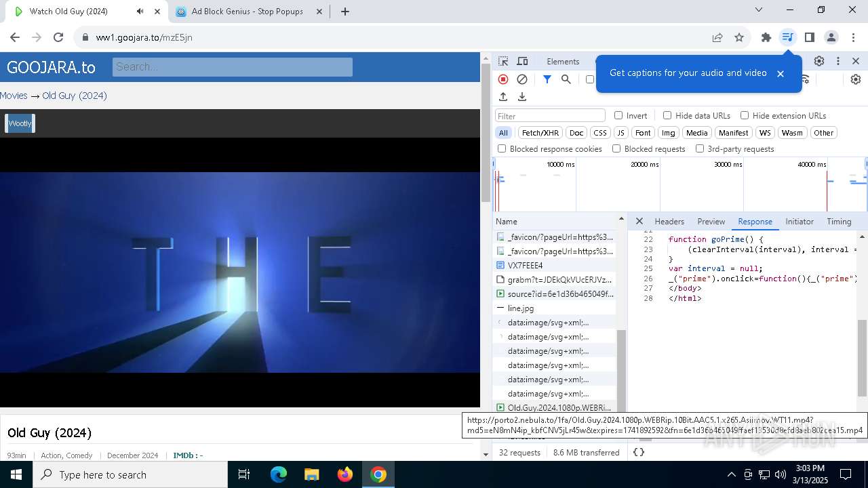The height and width of the screenshot is (488, 868).
Task: Filter requests by Fetch/XHR
Action: [540, 133]
